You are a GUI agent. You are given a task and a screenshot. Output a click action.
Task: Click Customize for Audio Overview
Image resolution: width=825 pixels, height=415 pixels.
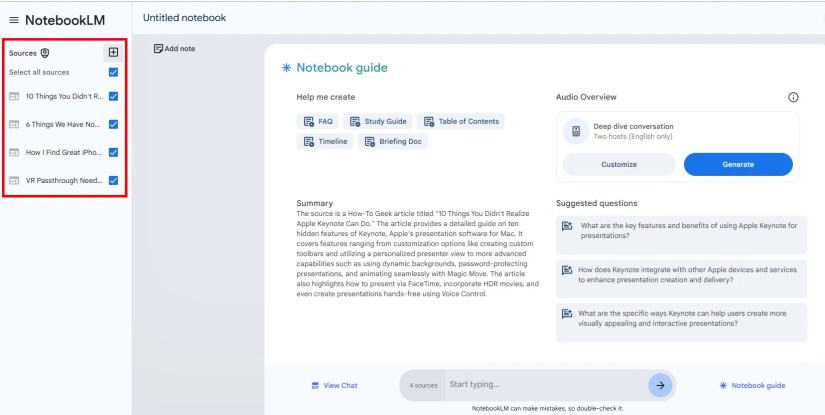(619, 165)
